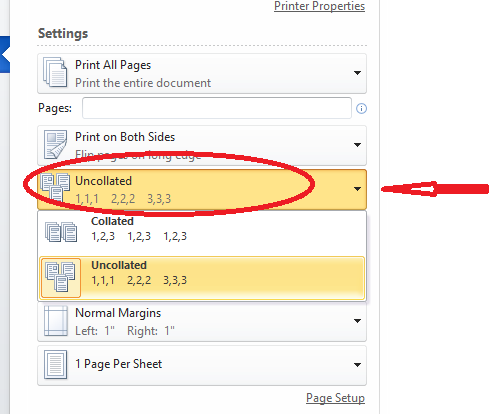Screen dimensions: 503x415
Task: Expand the Print All Pages dropdown arrow
Action: click(x=357, y=73)
